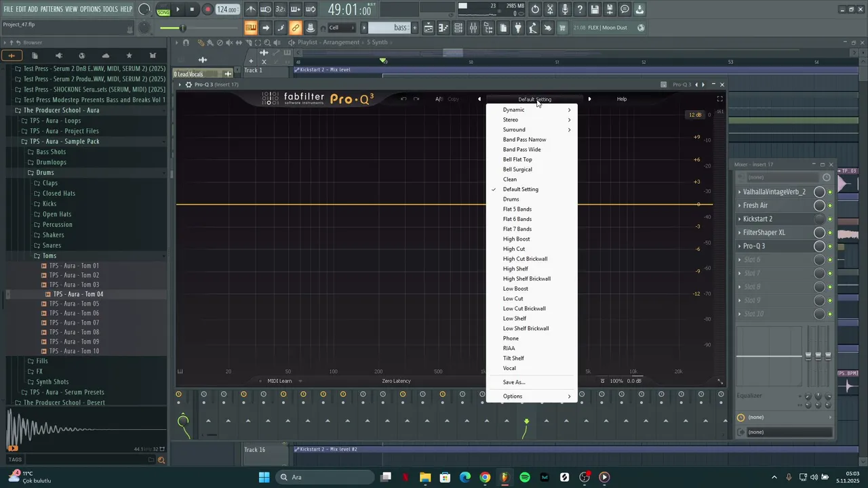
Task: Expand the Surround presets submenu
Action: point(532,129)
